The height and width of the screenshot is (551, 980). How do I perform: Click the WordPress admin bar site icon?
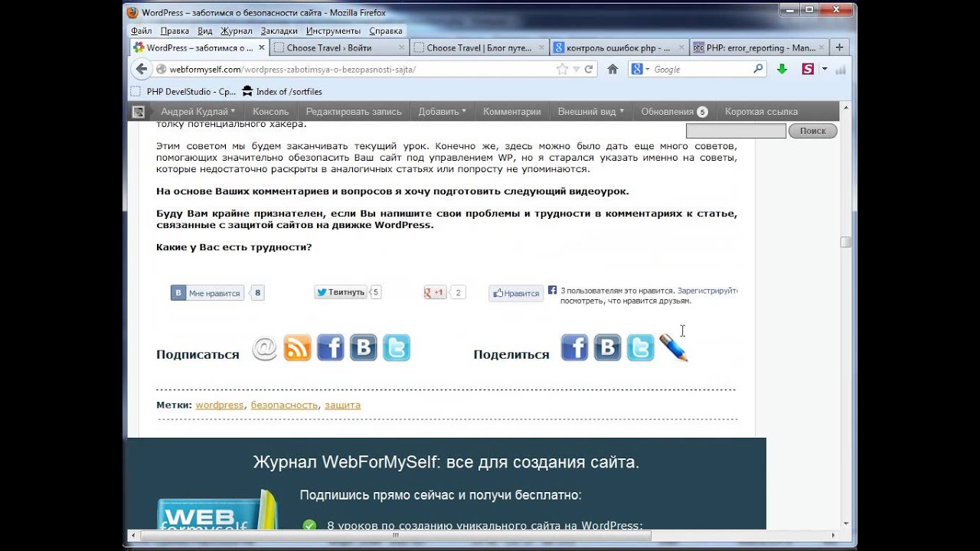point(139,112)
